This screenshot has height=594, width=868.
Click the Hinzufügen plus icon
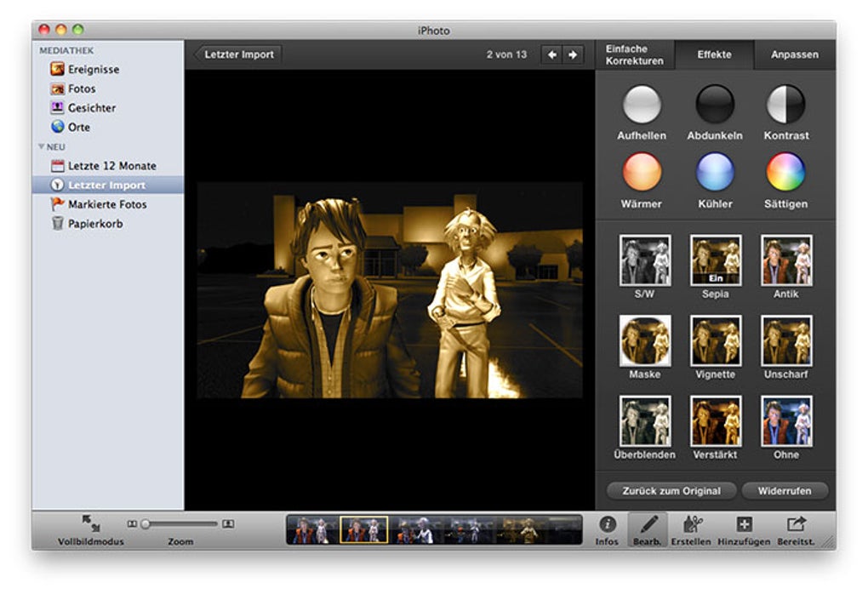point(743,524)
